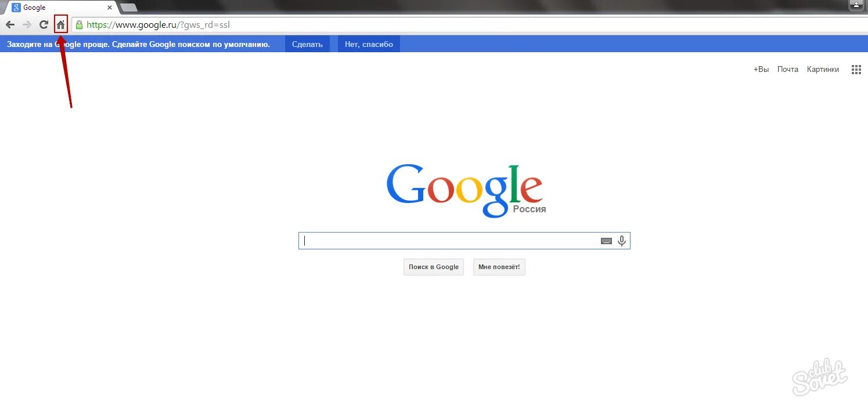Reload the page with refresh icon
This screenshot has width=868, height=417.
coord(44,25)
